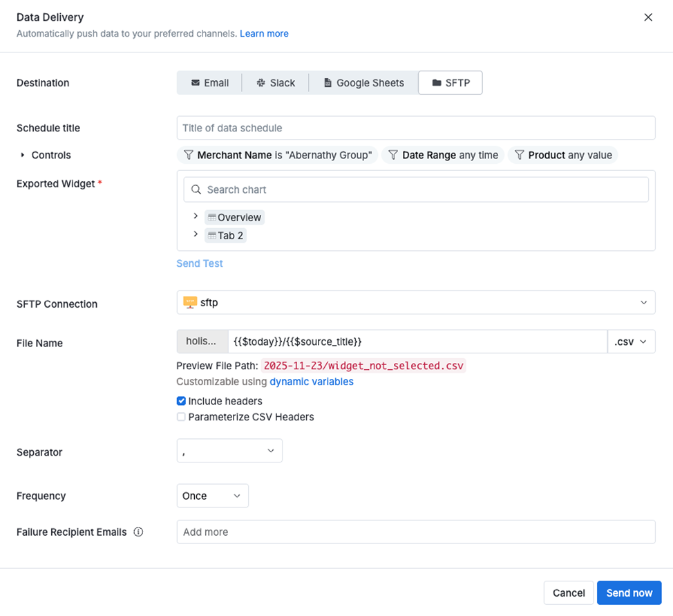Switch to the Google Sheets tab

tap(363, 82)
